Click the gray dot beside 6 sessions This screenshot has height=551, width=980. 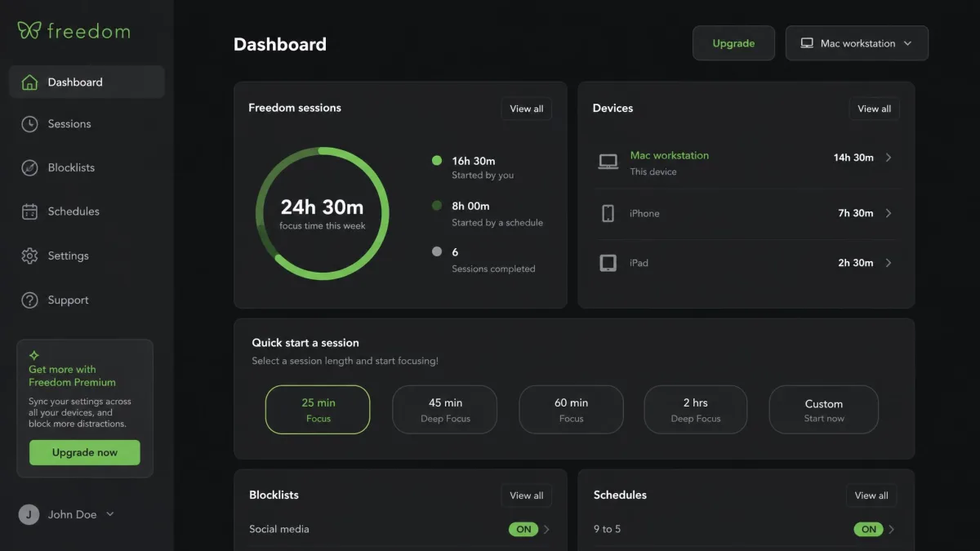[437, 251]
